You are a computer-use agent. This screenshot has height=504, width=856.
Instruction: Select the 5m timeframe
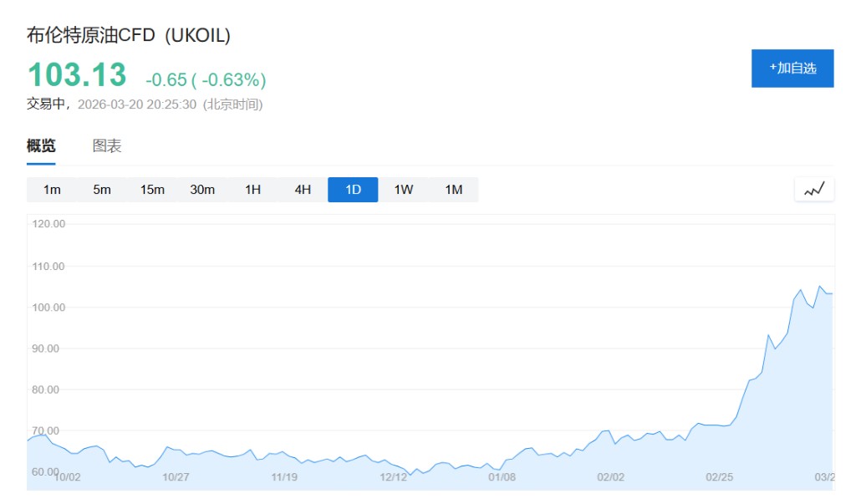pyautogui.click(x=102, y=190)
